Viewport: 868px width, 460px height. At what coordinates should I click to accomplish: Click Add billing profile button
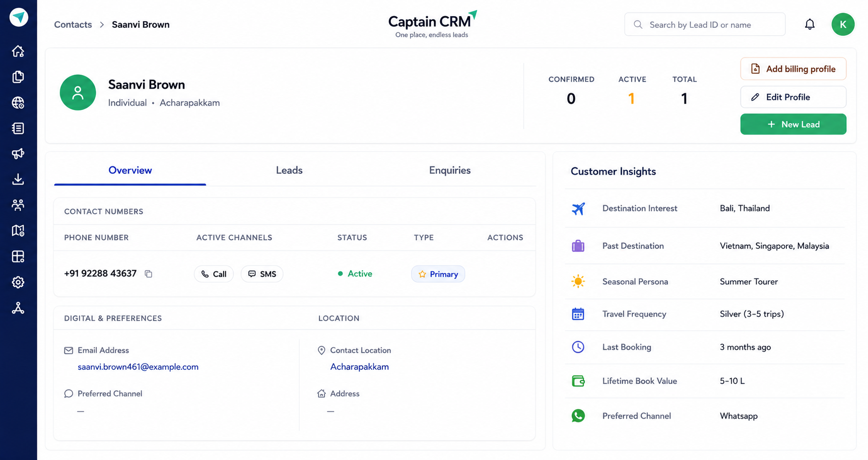[x=793, y=69]
